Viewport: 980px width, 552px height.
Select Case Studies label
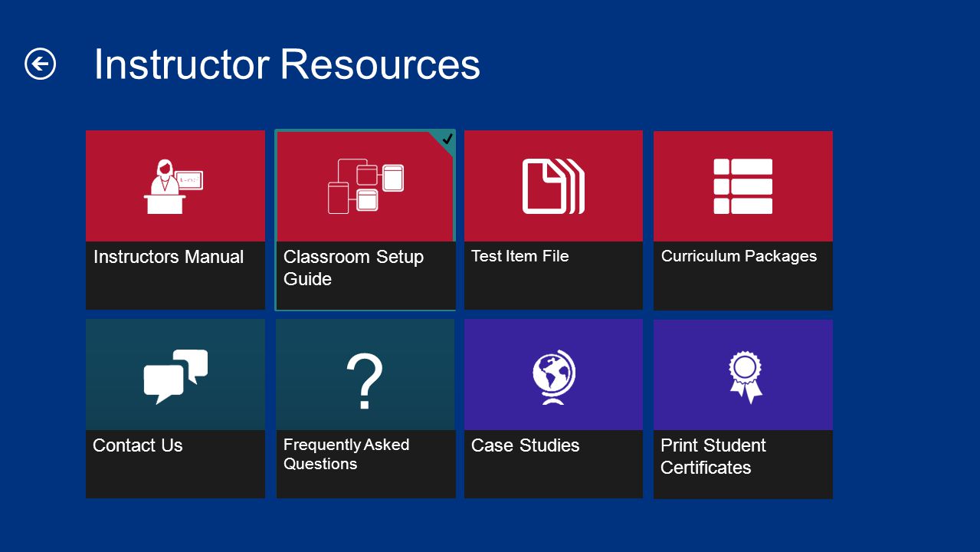(526, 445)
